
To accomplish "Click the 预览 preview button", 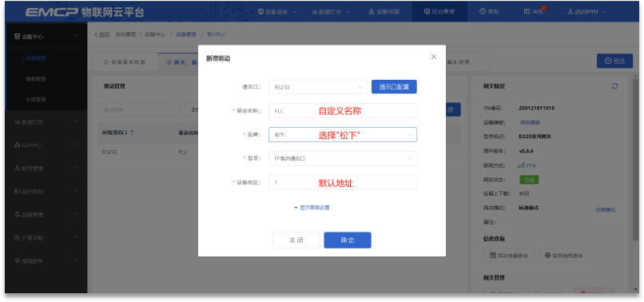I will (614, 61).
